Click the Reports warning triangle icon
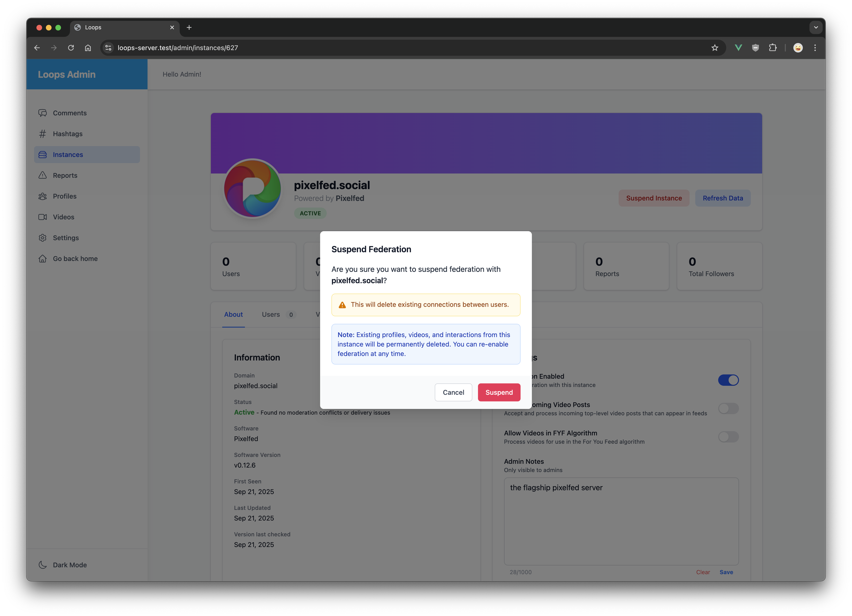 [43, 175]
